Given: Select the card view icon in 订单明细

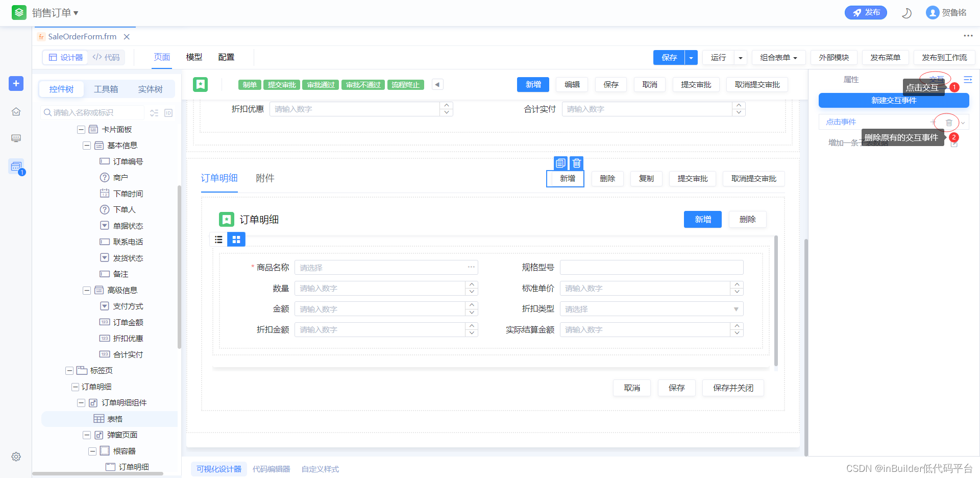Looking at the screenshot, I should [236, 239].
